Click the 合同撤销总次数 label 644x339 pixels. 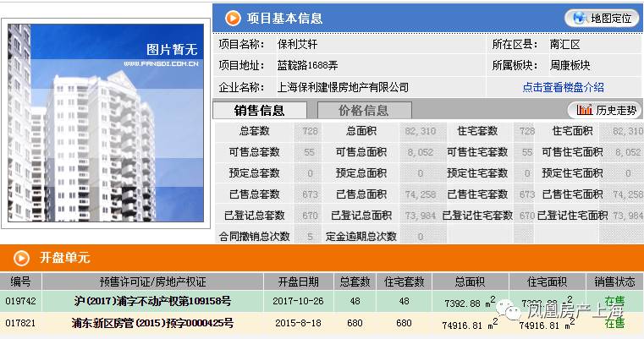(x=254, y=237)
